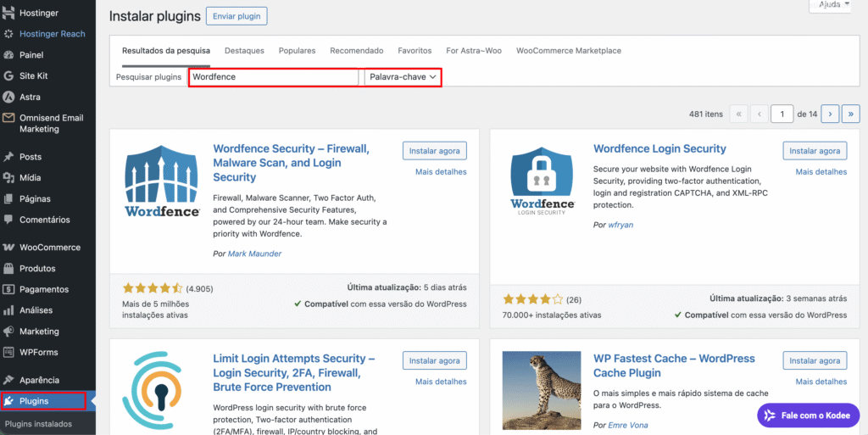Go to the next results page
Image resolution: width=868 pixels, height=435 pixels.
coord(830,114)
